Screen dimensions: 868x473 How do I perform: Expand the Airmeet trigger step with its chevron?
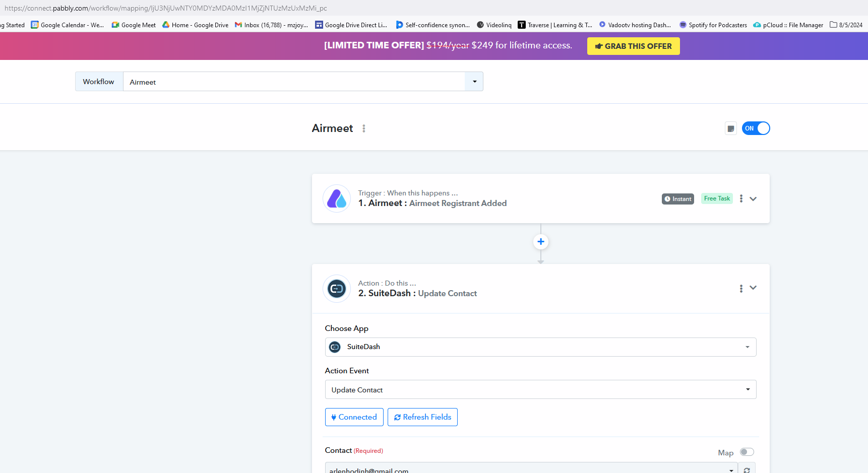pos(753,199)
